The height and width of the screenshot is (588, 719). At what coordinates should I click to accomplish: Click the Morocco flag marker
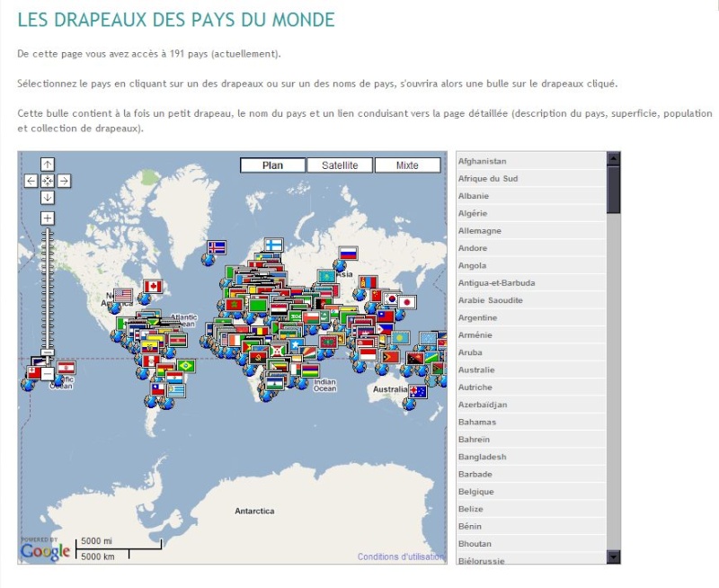pos(234,304)
